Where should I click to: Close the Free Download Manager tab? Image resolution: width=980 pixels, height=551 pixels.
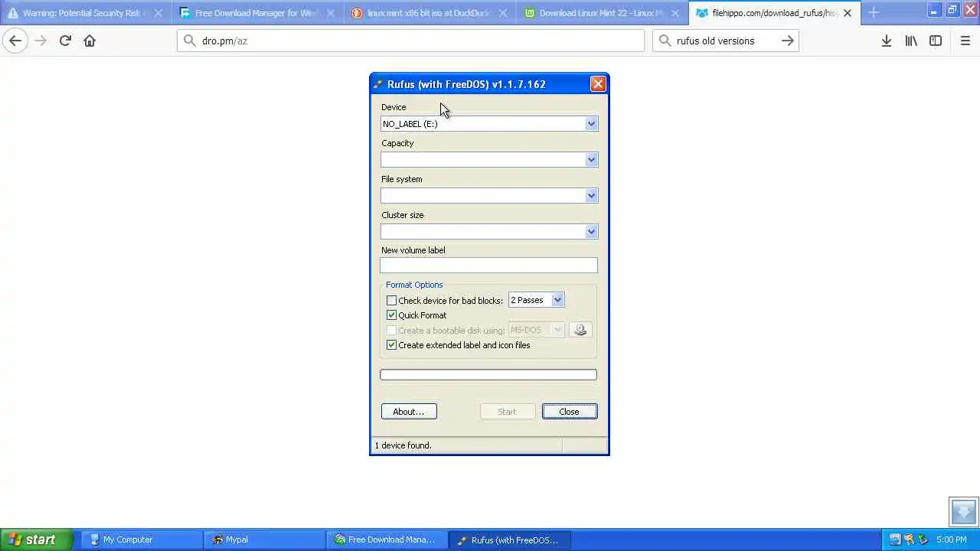[x=331, y=13]
